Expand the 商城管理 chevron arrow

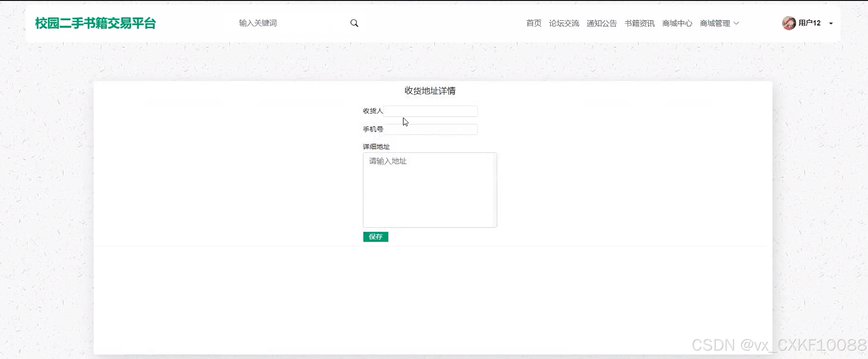pos(736,23)
